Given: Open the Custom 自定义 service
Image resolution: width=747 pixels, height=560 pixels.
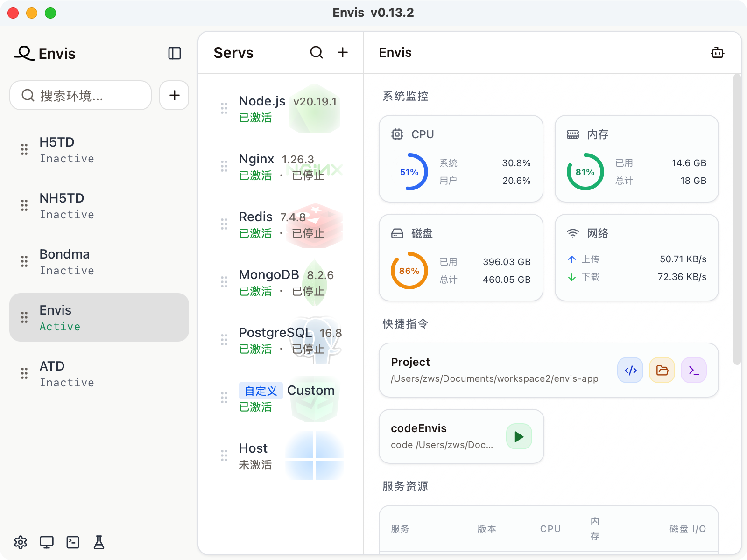Looking at the screenshot, I should click(x=281, y=398).
